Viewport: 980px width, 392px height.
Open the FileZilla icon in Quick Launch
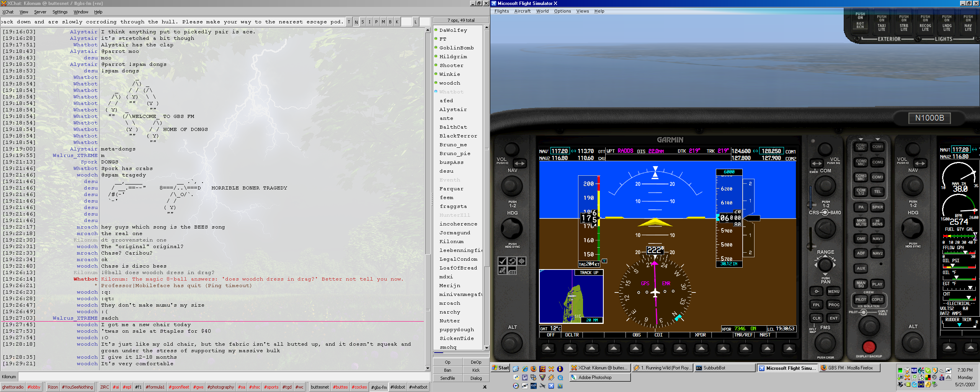542,369
